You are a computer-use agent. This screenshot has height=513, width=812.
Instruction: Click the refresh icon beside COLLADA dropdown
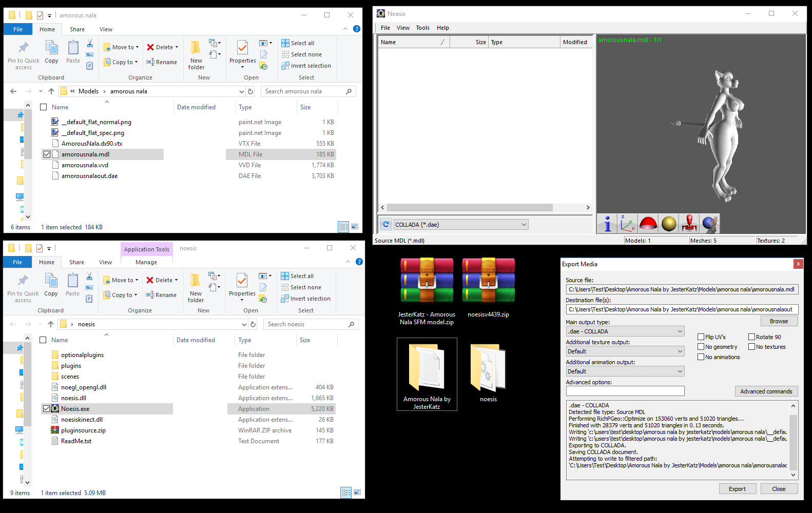click(386, 224)
